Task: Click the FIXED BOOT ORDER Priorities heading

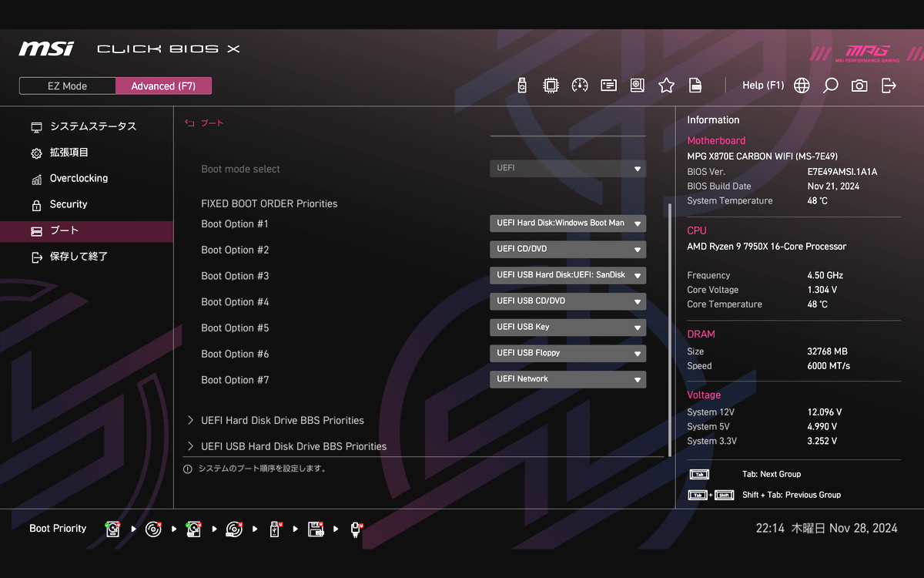Action: pos(269,204)
